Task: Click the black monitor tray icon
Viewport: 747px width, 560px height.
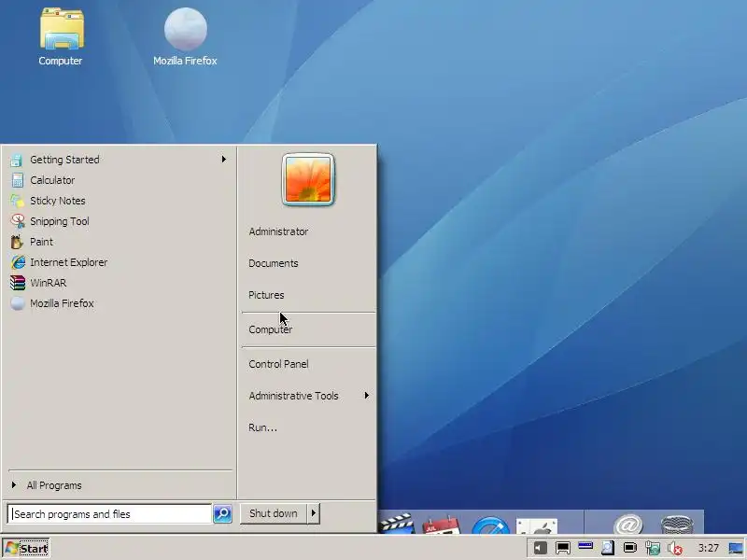Action: 563,548
